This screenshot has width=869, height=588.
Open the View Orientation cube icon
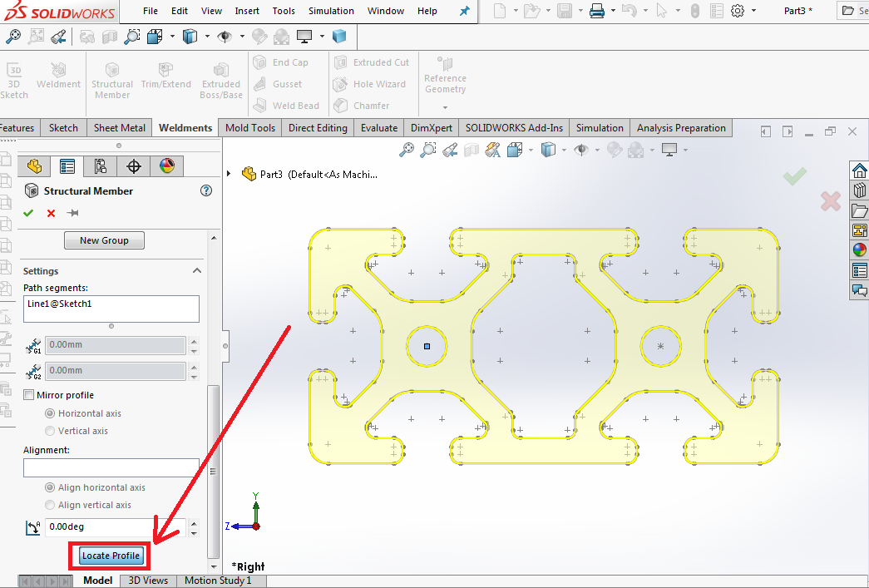(155, 37)
